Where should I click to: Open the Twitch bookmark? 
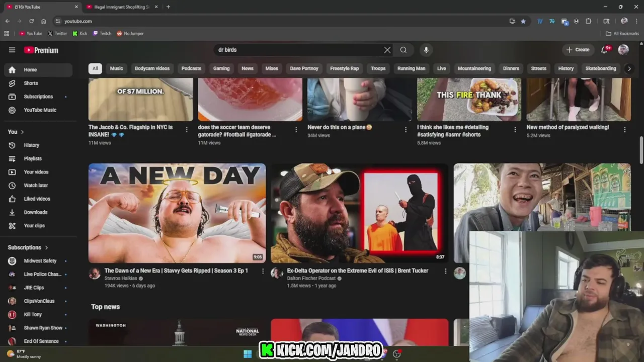[x=102, y=34]
